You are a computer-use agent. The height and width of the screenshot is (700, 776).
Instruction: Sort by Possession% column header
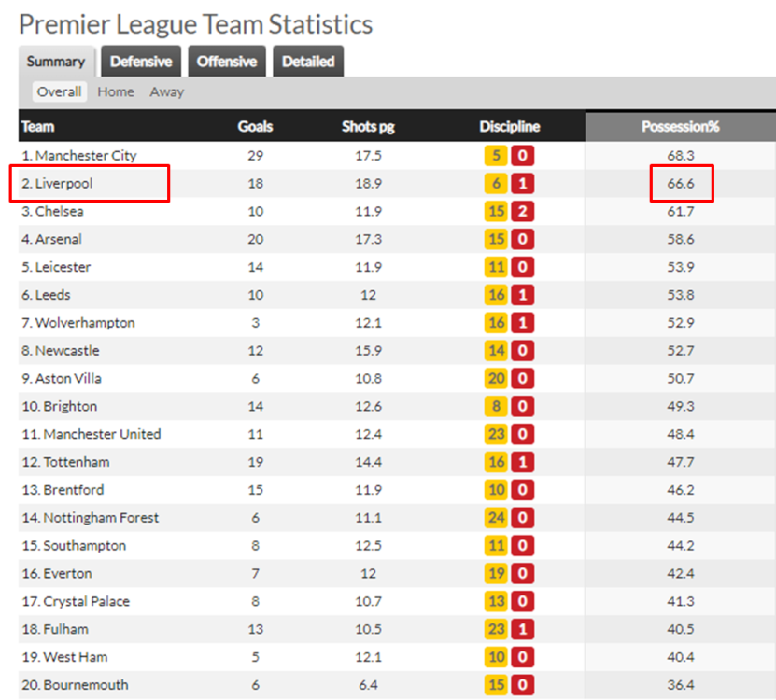pyautogui.click(x=680, y=127)
